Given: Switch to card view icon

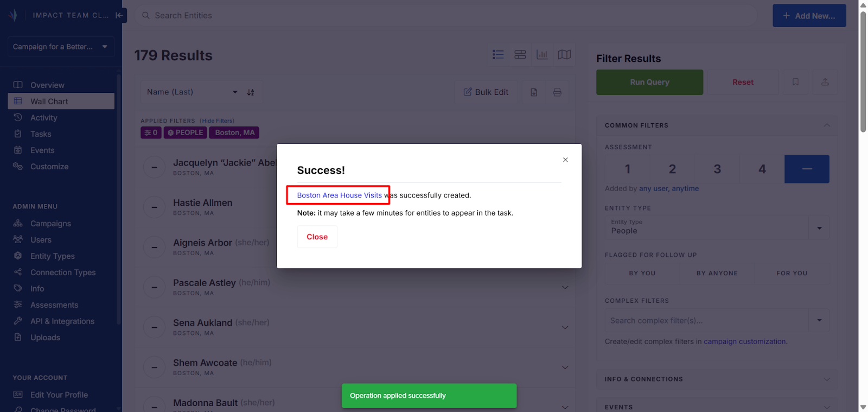Looking at the screenshot, I should coord(520,54).
